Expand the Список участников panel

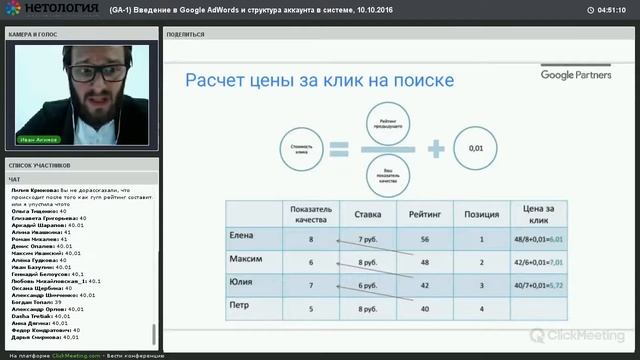[82, 165]
